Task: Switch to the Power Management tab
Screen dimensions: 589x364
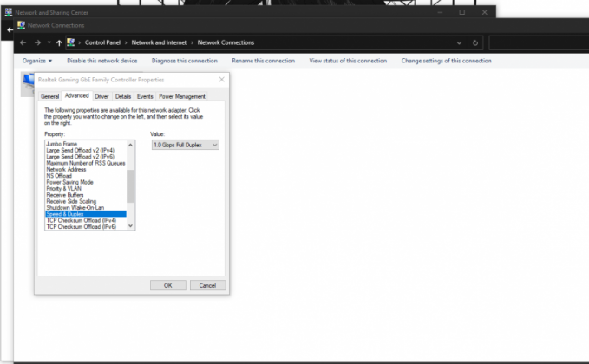Action: pyautogui.click(x=182, y=96)
